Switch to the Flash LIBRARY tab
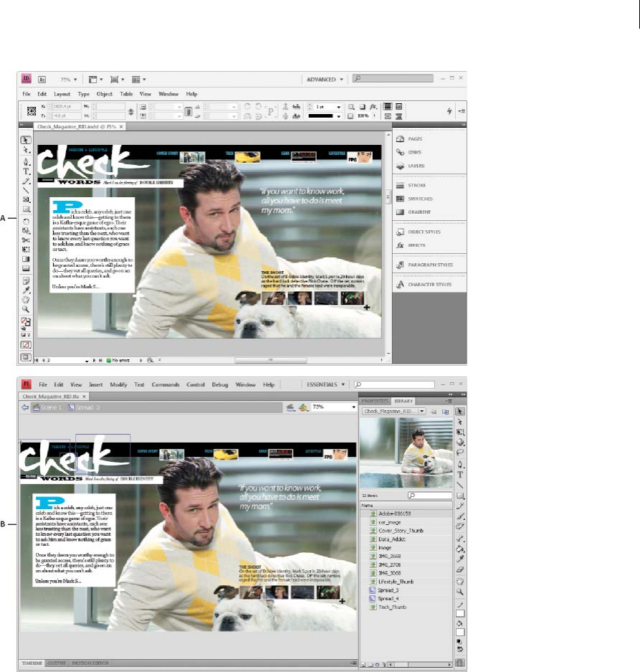The image size is (640, 672). (x=403, y=401)
